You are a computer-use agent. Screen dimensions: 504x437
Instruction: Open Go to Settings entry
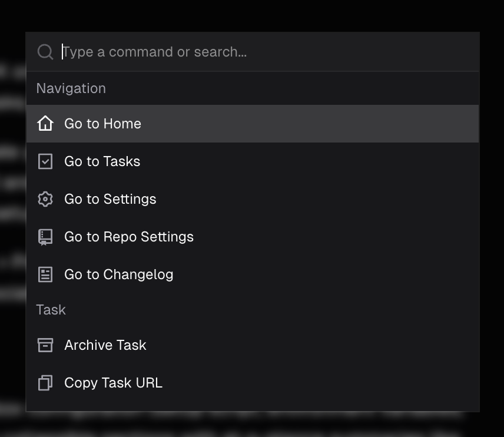110,199
